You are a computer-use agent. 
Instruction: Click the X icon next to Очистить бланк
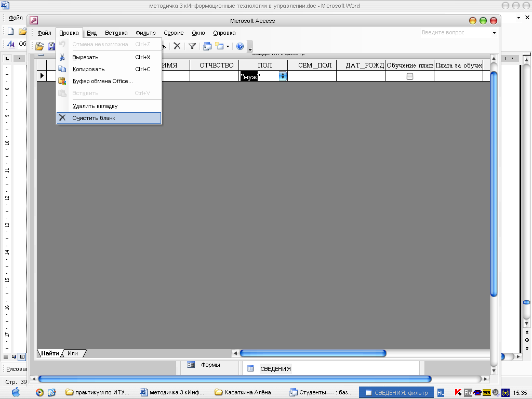(x=62, y=118)
